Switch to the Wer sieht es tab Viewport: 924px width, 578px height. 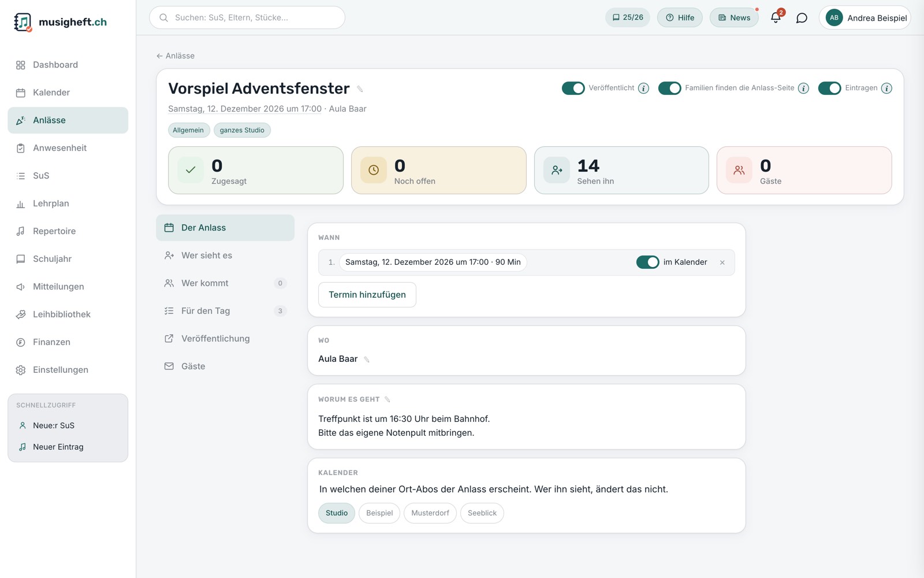225,255
